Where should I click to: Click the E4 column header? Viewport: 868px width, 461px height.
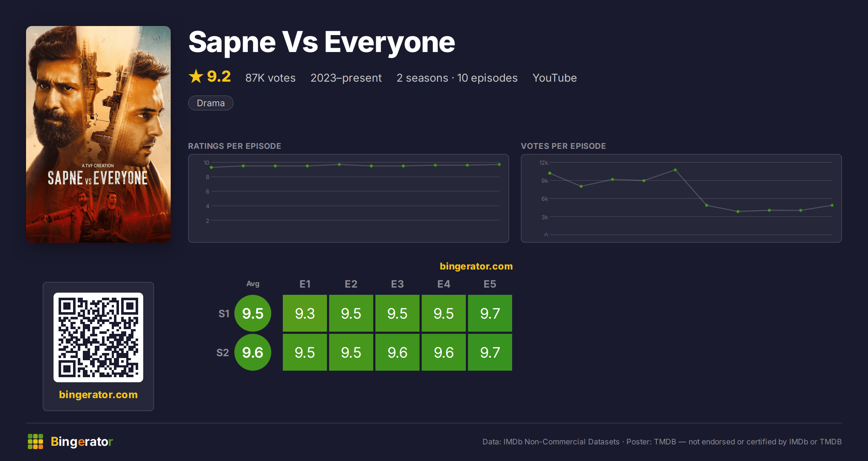tap(444, 284)
